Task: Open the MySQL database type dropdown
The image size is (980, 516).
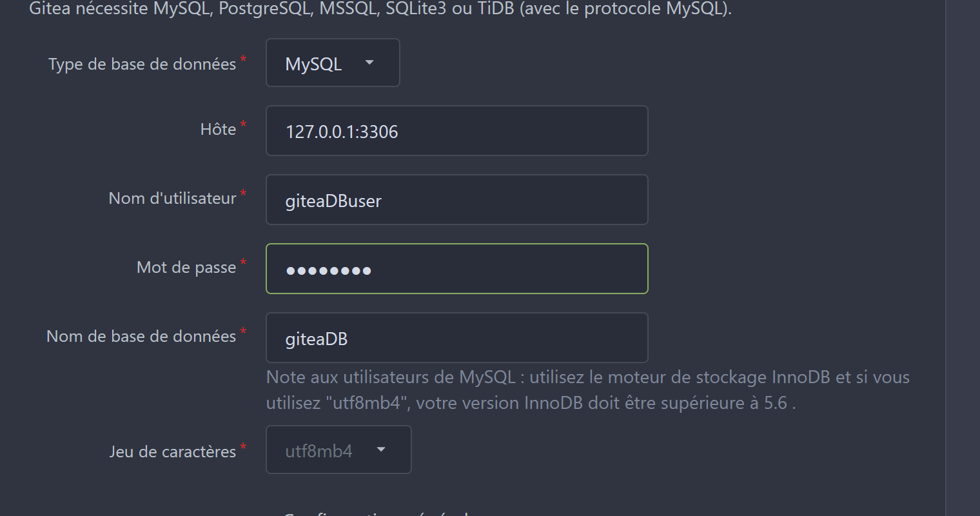Action: point(332,63)
